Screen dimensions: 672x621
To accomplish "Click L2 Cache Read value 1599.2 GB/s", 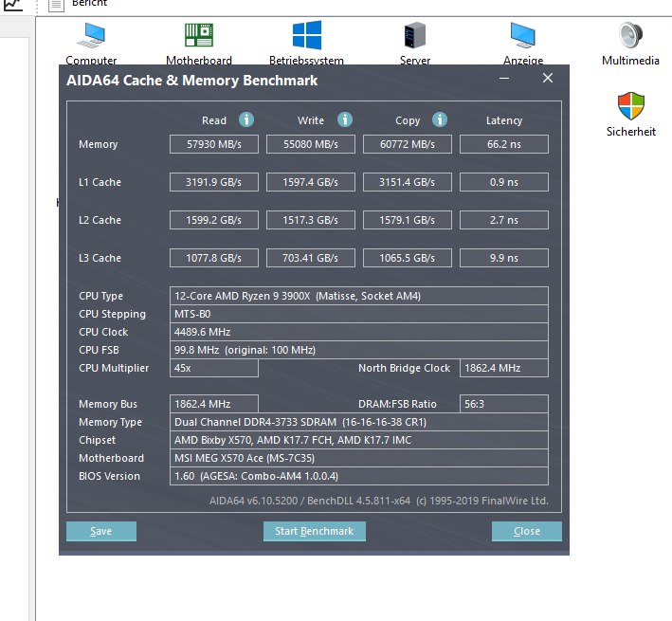I will pos(214,220).
